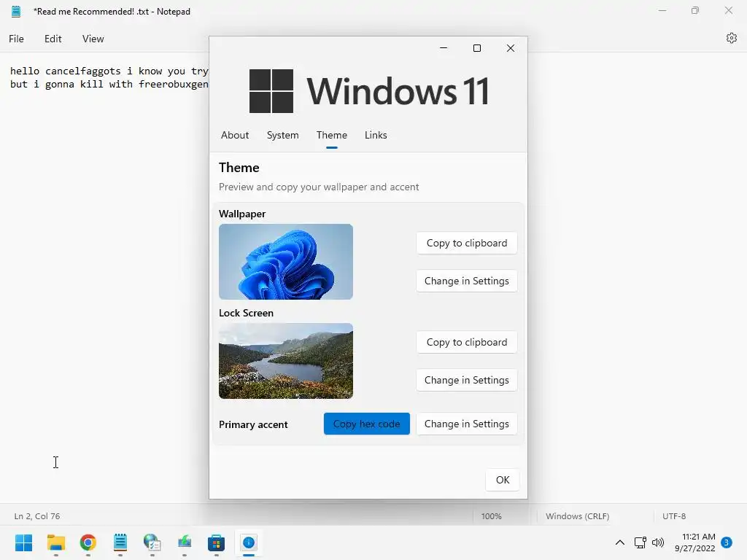Click the Ln 2, Col 76 position indicator
Image resolution: width=747 pixels, height=560 pixels.
point(37,516)
